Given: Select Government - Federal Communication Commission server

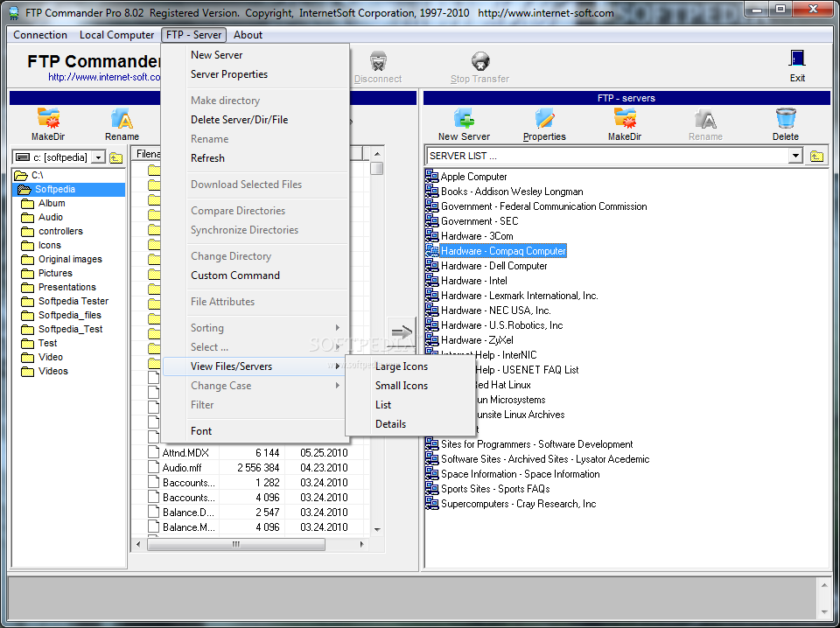Looking at the screenshot, I should pyautogui.click(x=543, y=206).
